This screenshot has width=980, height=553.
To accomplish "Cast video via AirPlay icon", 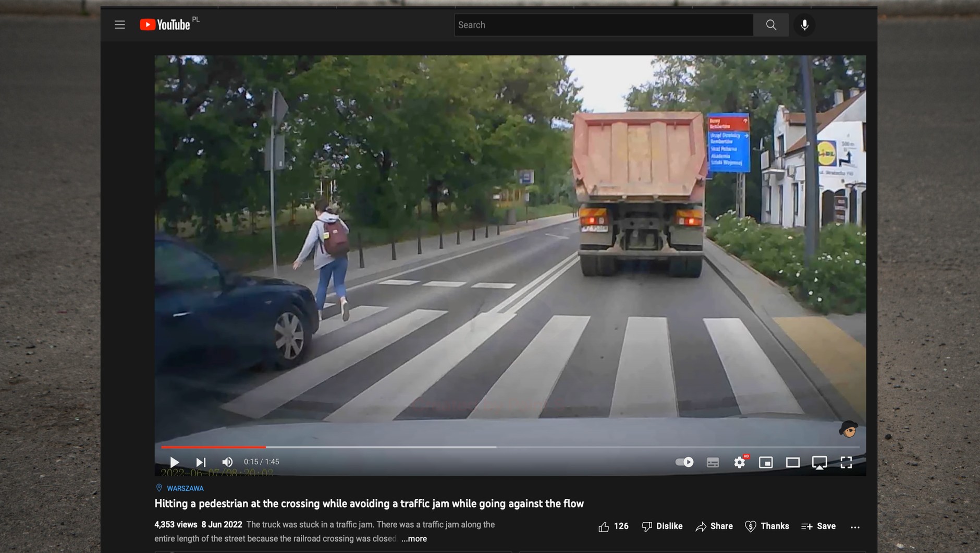I will coord(819,462).
